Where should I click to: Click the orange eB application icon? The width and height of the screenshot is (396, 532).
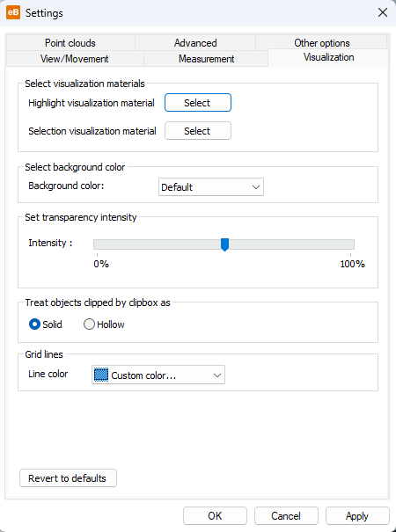(x=13, y=13)
